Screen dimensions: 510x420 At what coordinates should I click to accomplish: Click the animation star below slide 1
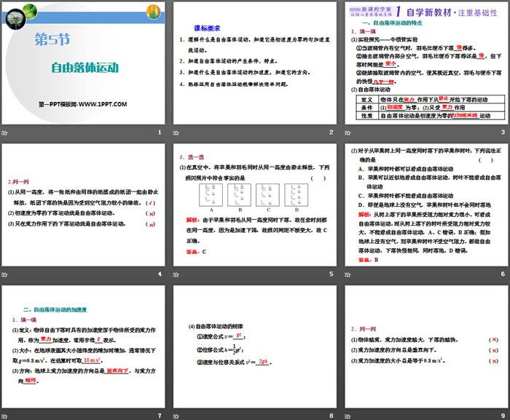tap(6, 131)
